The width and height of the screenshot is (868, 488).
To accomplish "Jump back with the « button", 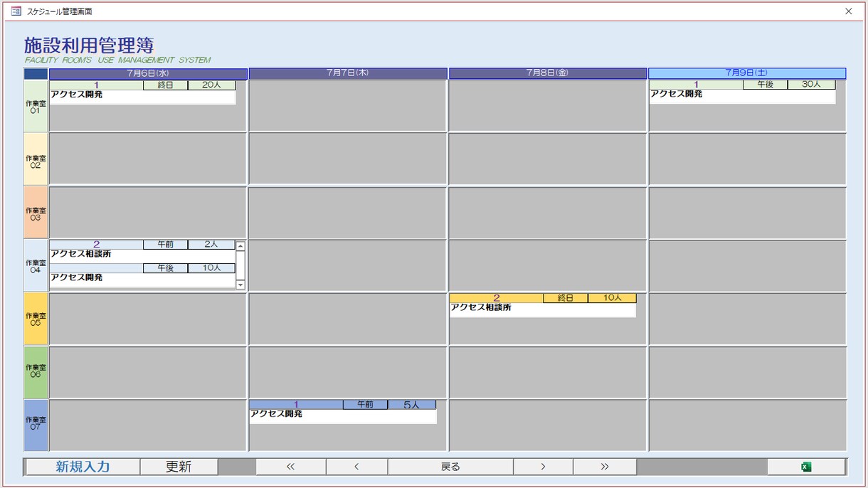I will point(290,467).
